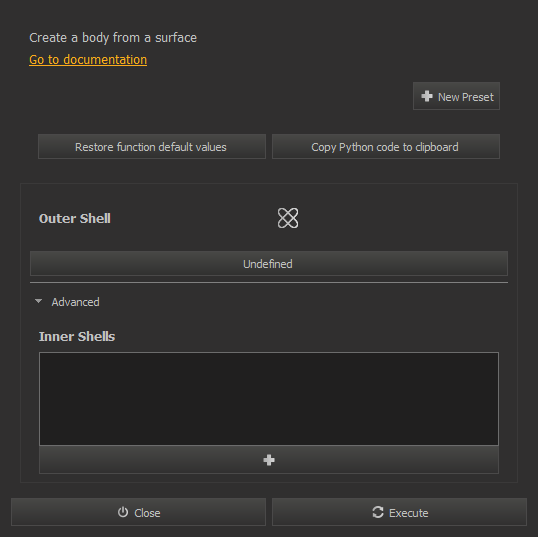Click the plus icon on New Preset
This screenshot has height=537, width=538.
[427, 96]
